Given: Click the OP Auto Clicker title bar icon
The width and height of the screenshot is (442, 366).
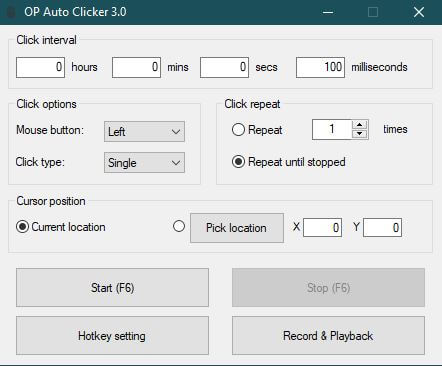Looking at the screenshot, I should (x=11, y=12).
